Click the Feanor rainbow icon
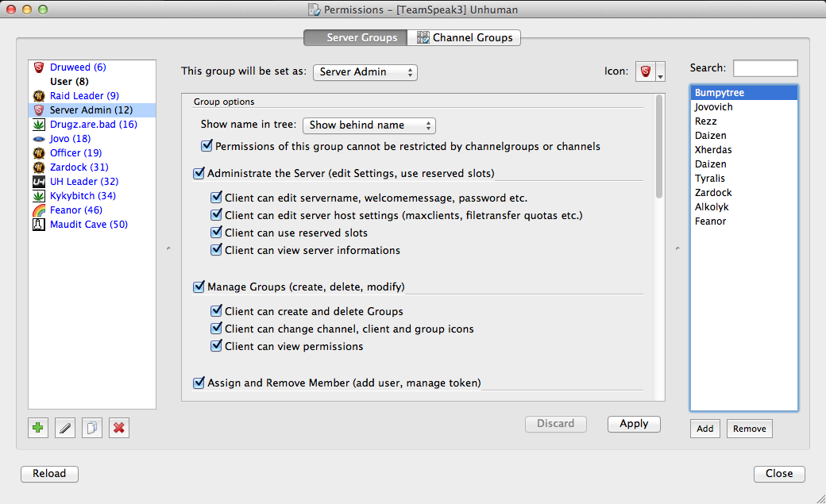This screenshot has height=504, width=826. pyautogui.click(x=39, y=210)
